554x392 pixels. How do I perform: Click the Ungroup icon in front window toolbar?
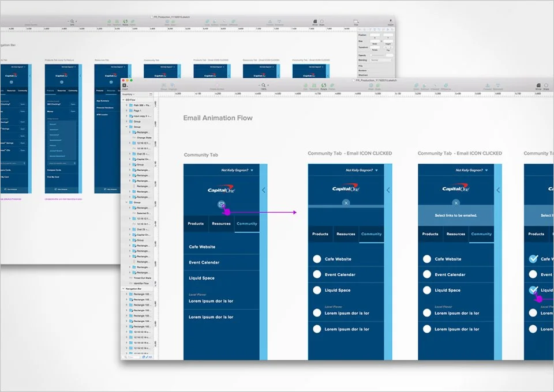point(173,85)
